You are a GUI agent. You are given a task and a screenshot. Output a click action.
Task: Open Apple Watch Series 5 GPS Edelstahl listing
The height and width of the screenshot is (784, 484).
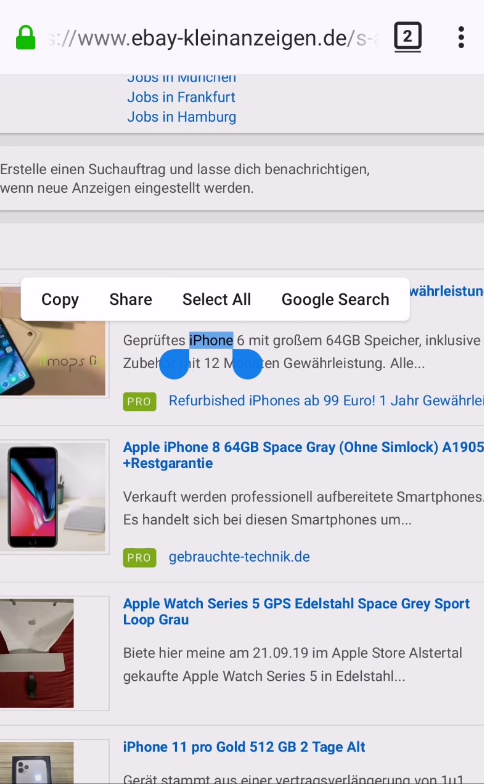(x=296, y=612)
